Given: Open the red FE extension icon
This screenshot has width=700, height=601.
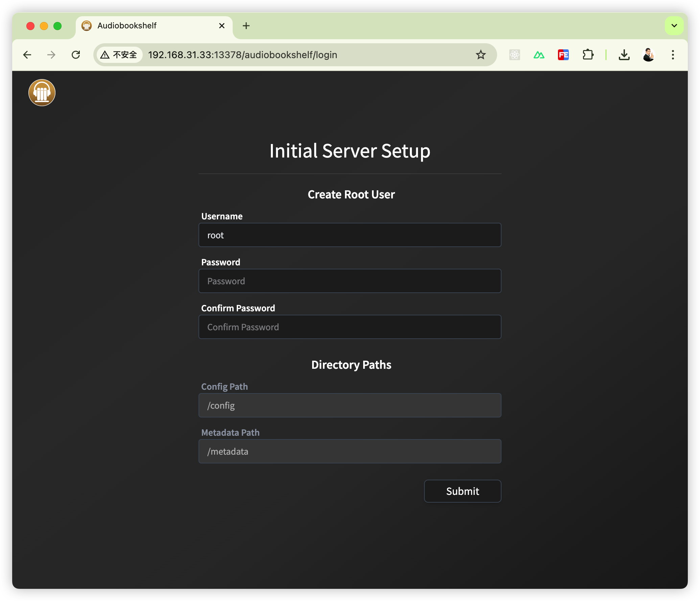Looking at the screenshot, I should [x=563, y=55].
